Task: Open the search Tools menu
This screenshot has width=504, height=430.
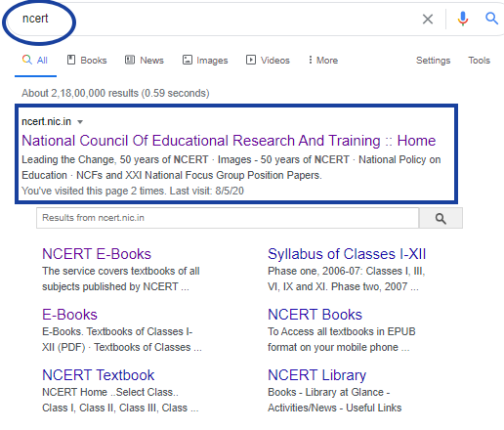Action: [479, 61]
